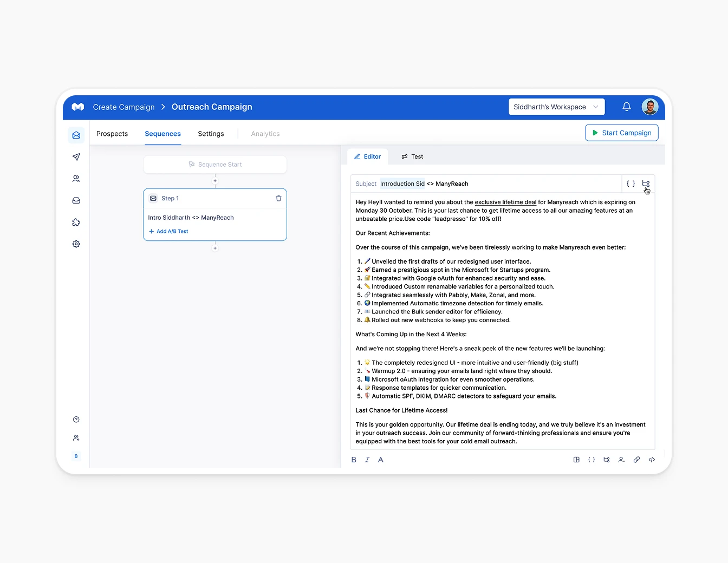Click the Start Campaign button
Viewport: 728px width, 563px height.
[621, 133]
